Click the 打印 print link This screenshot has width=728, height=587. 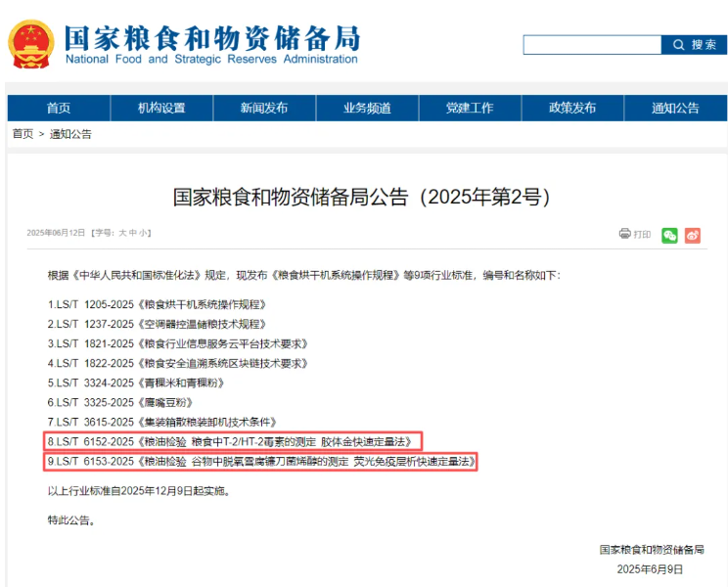(x=642, y=235)
